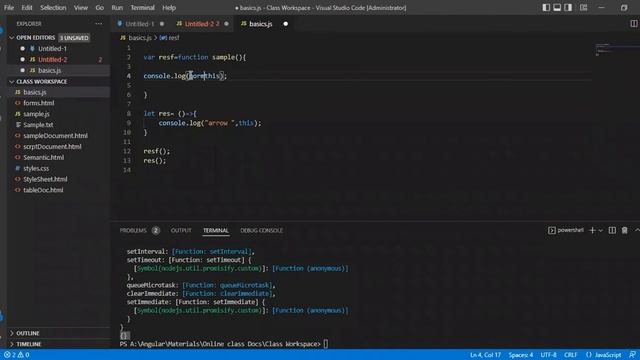Switch to the Debug Console tab
Screen dimensions: 640x360
(262, 231)
